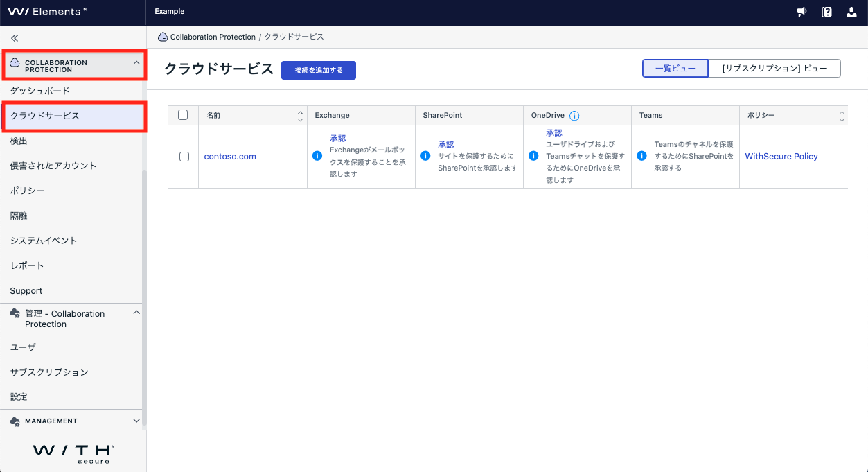Viewport: 868px width, 472px height.
Task: Click Example organization name in top bar
Action: (x=170, y=12)
